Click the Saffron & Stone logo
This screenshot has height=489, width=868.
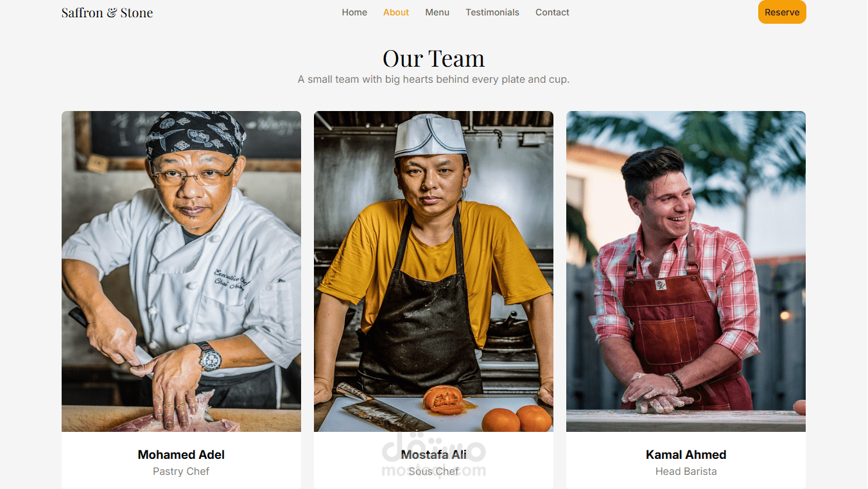(107, 12)
